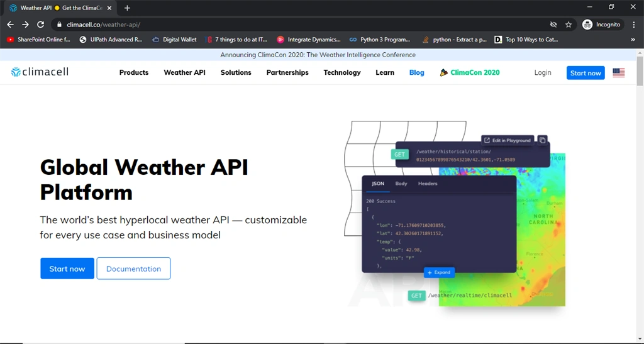Click Edit in Playground button
Screen dimensions: 644x344
(x=508, y=140)
